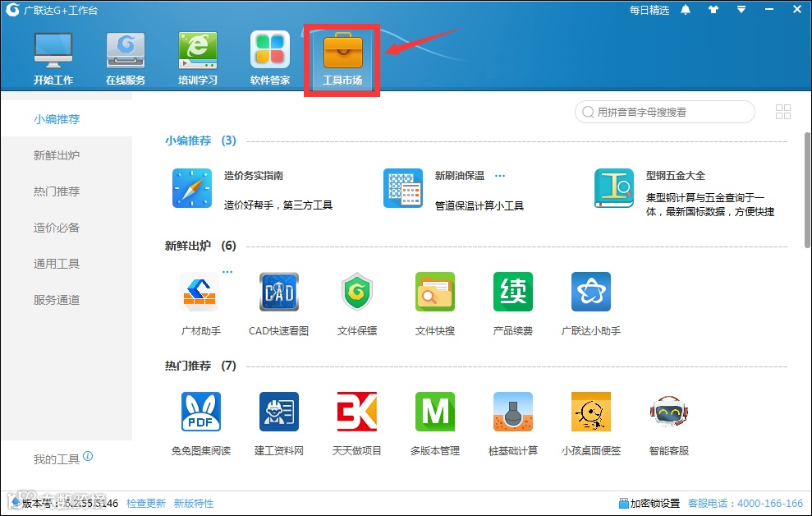The height and width of the screenshot is (516, 812).
Task: Click the 新版特性 link
Action: tap(194, 504)
